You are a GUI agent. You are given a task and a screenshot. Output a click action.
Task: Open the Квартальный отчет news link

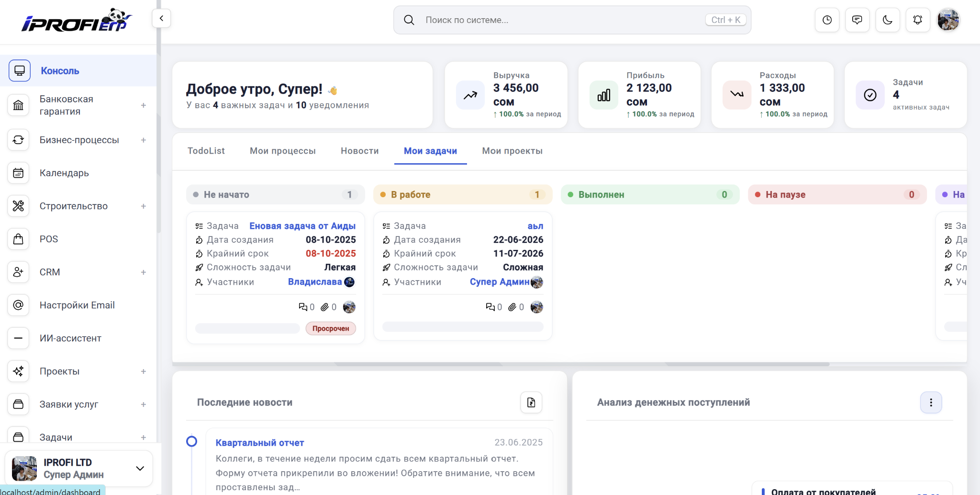coord(260,443)
